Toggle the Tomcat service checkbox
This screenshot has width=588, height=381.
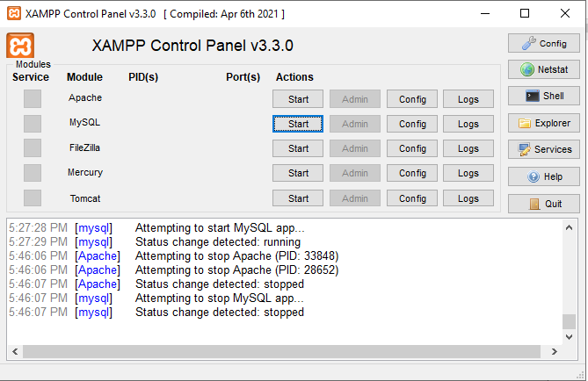pyautogui.click(x=33, y=198)
